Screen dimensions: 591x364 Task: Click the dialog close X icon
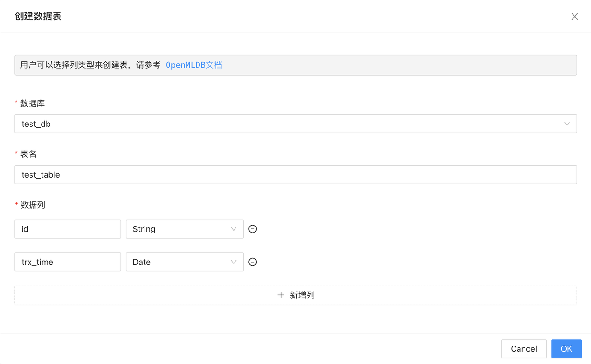pyautogui.click(x=574, y=16)
